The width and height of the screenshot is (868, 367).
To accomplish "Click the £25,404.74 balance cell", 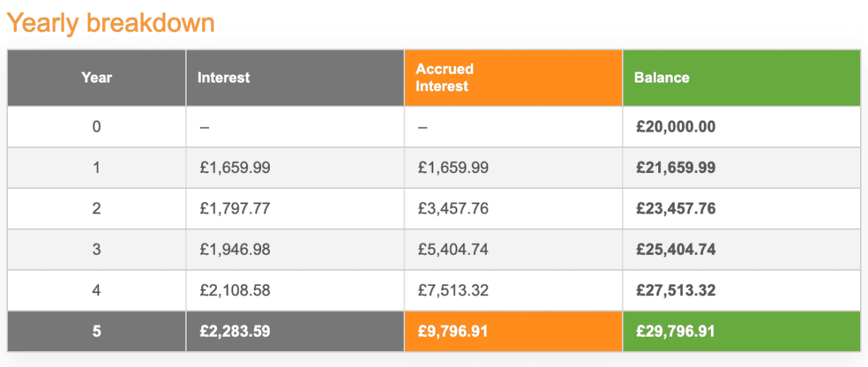I will [x=676, y=250].
